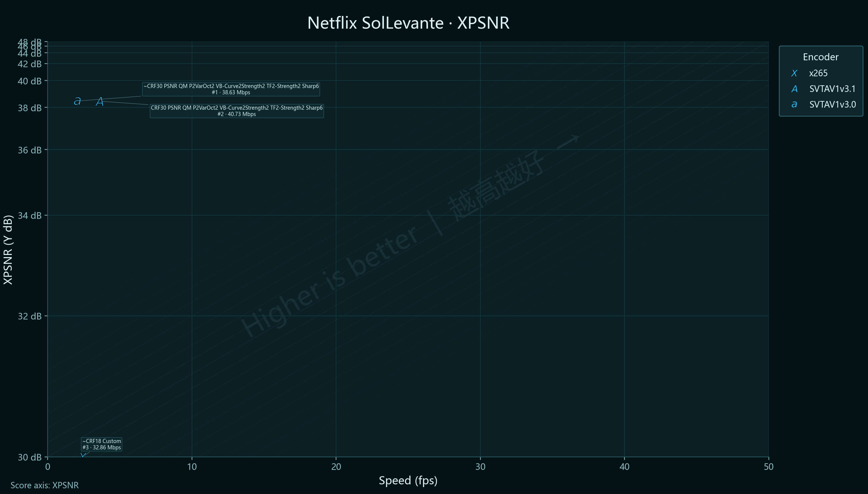This screenshot has height=494, width=868.
Task: Click the SVTAV1v3.1 legend marker icon
Action: [794, 89]
